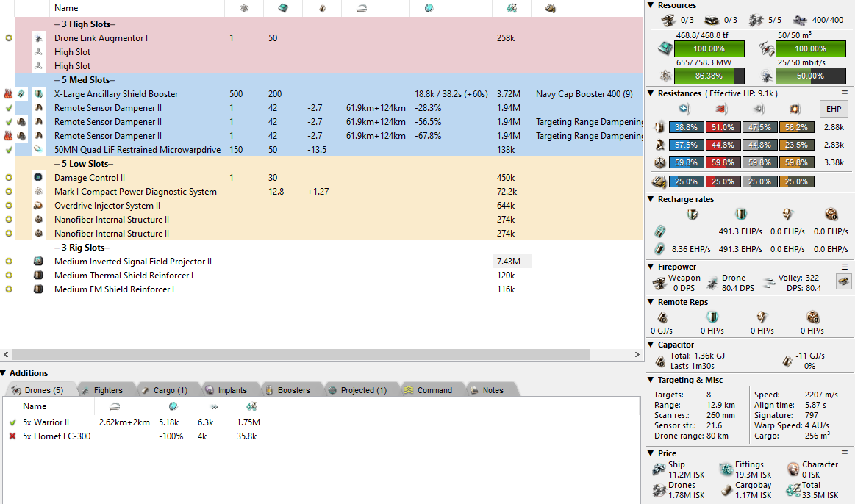Toggle the 5x Warrior II drones active state
This screenshot has height=504, width=855.
click(12, 422)
